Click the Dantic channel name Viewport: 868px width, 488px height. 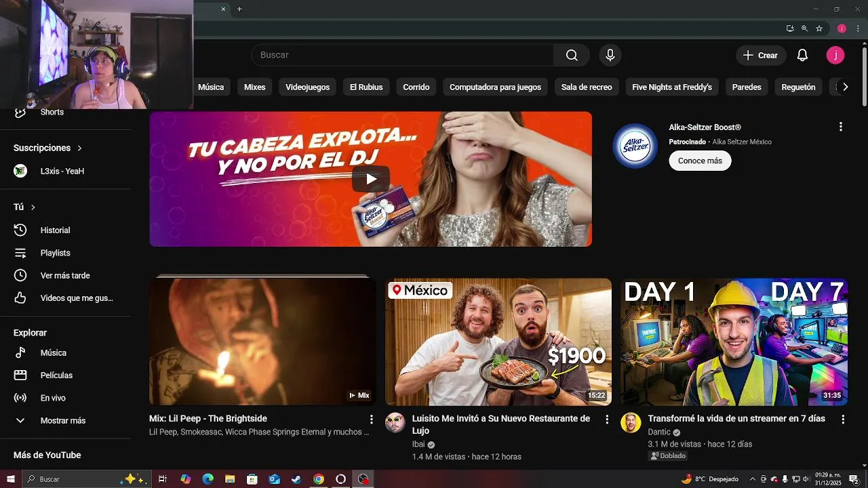pos(659,432)
